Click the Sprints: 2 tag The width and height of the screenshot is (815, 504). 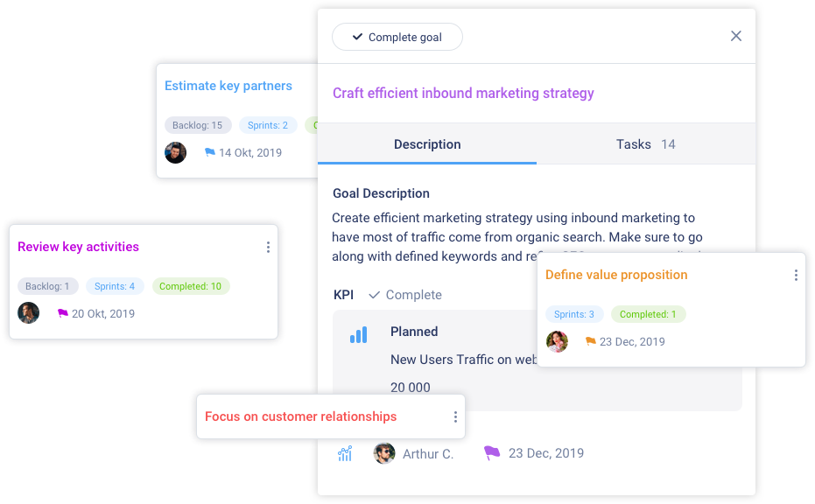tap(268, 125)
